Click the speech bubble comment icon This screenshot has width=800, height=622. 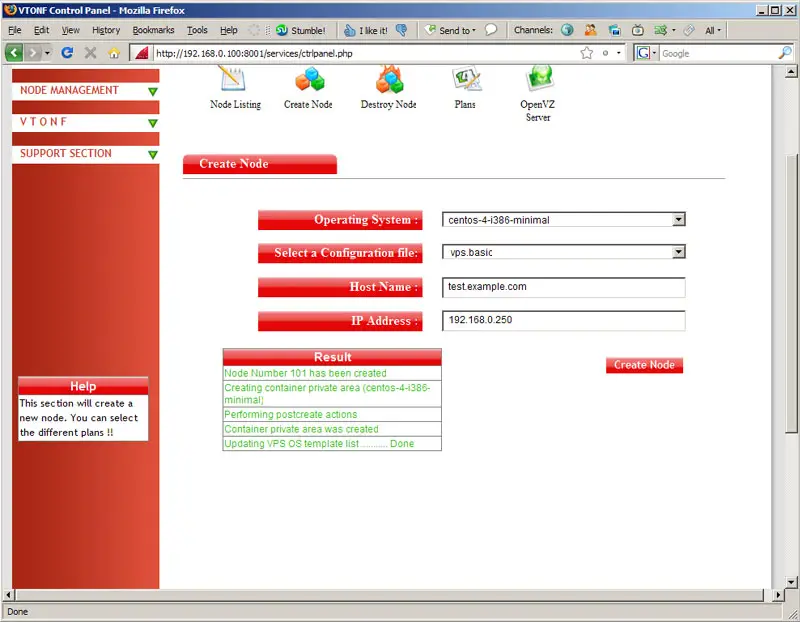491,30
